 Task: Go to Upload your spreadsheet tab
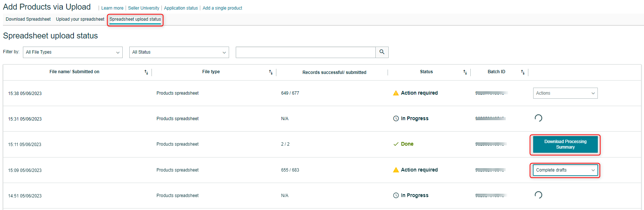click(80, 19)
